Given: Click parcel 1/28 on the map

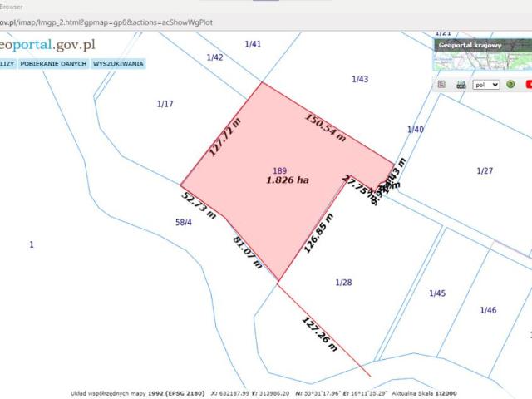Looking at the screenshot, I should click(x=343, y=283).
